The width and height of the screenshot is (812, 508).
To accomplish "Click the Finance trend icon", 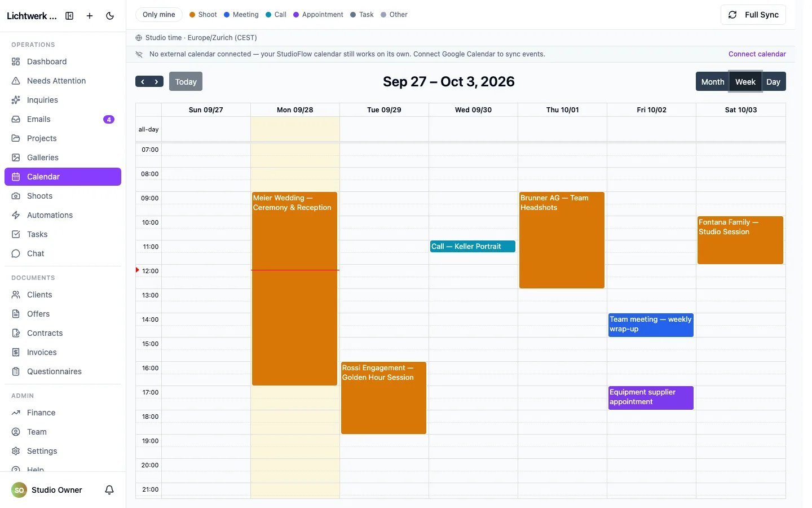I will click(x=16, y=413).
